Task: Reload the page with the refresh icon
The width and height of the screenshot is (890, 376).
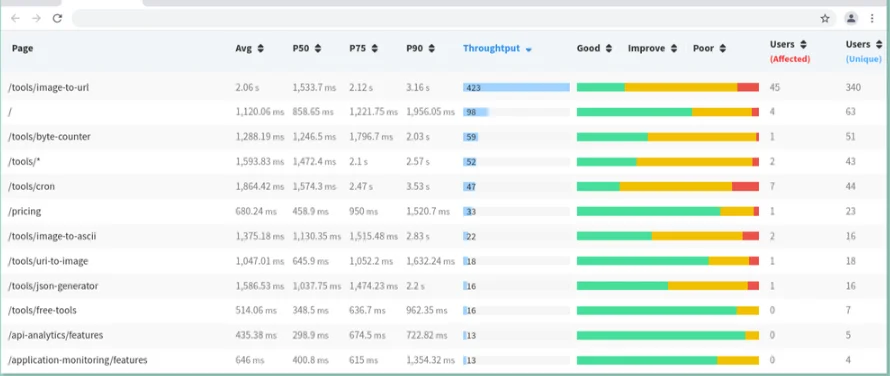Action: coord(57,18)
